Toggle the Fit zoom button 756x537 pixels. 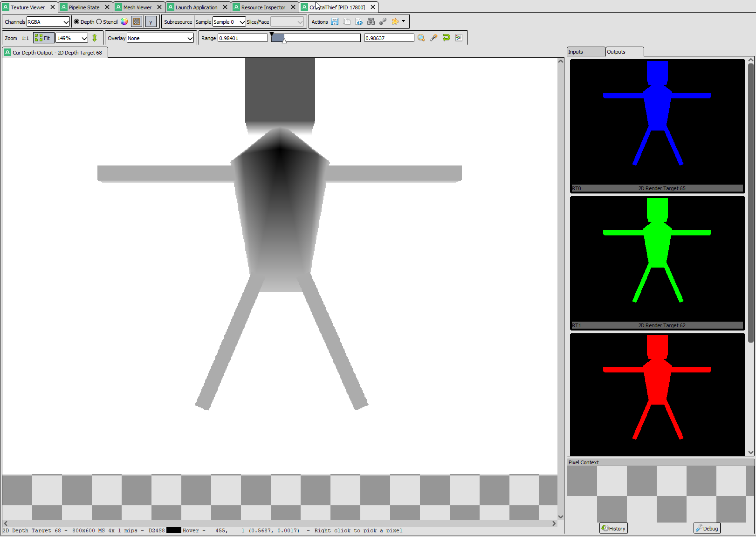[43, 38]
